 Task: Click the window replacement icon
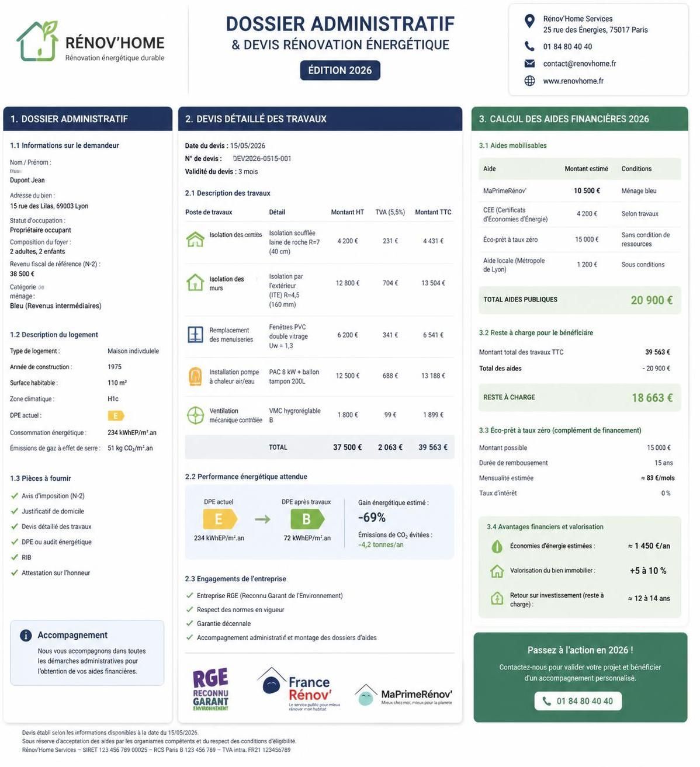[x=195, y=334]
